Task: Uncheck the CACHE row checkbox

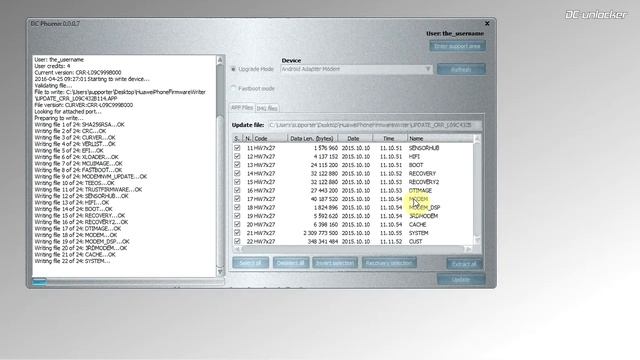Action: click(x=237, y=224)
